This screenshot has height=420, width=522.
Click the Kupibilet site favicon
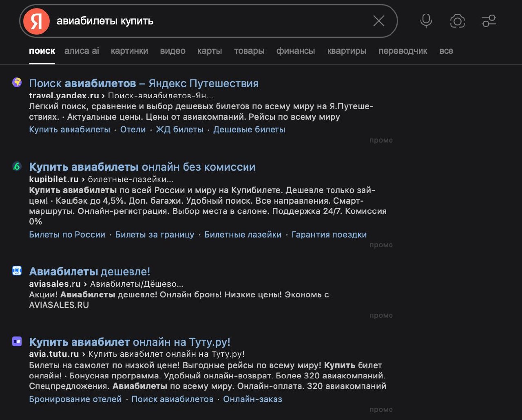point(16,166)
